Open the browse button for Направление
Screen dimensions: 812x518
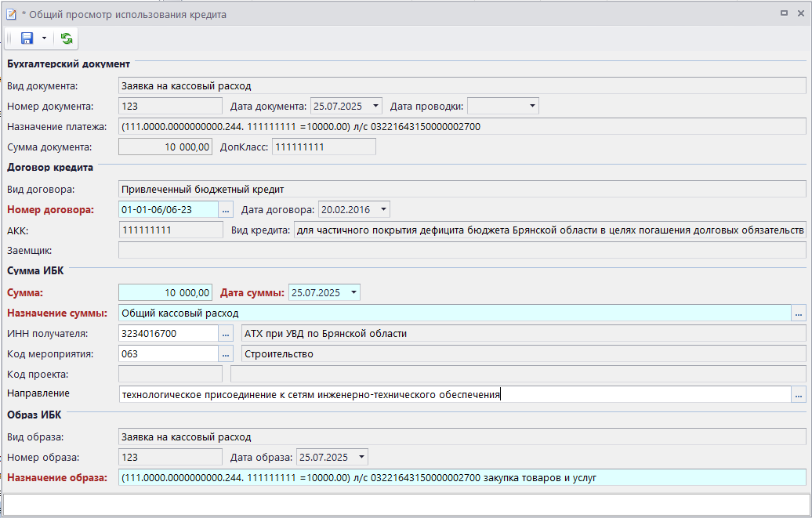coord(799,395)
